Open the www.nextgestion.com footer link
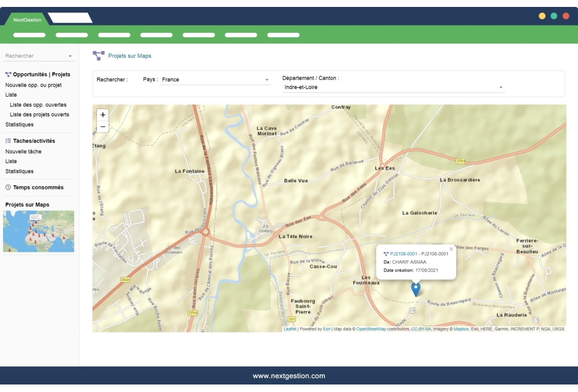 pos(289,375)
